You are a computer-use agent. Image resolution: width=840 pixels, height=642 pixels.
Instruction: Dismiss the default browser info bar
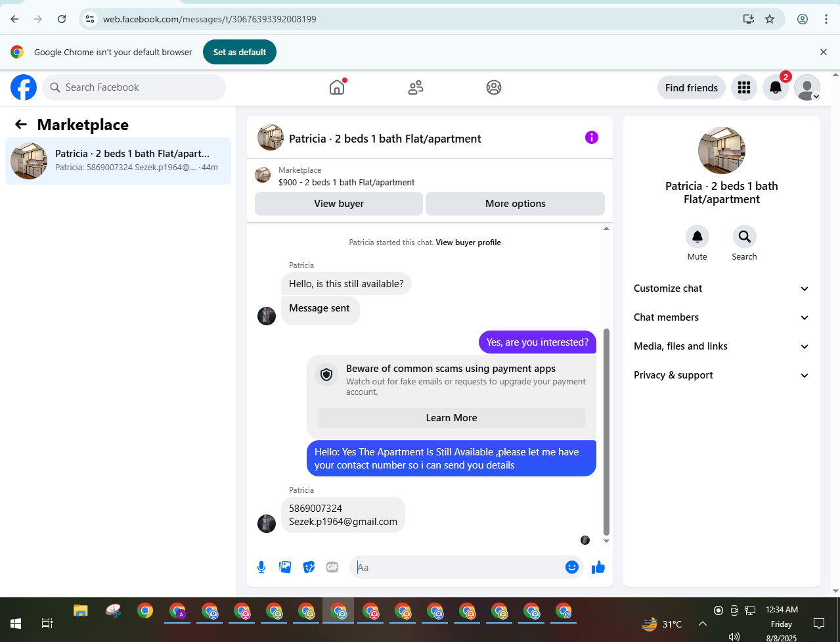[824, 52]
